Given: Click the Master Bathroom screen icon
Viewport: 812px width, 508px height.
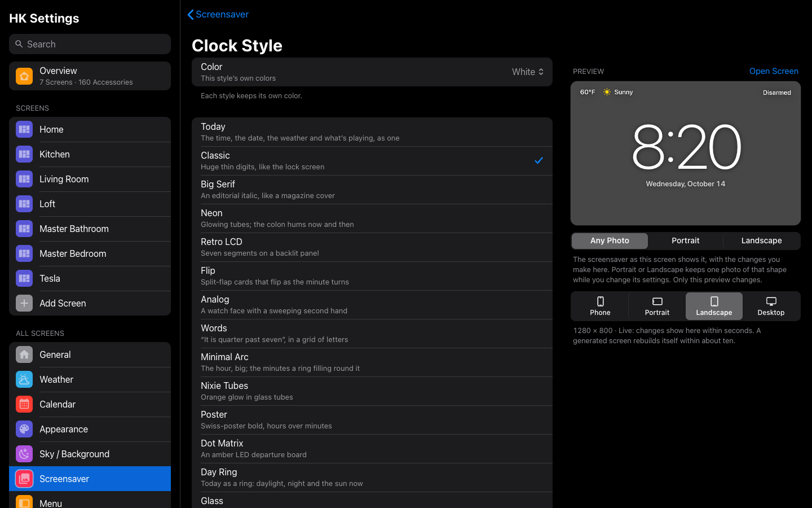Looking at the screenshot, I should click(x=24, y=229).
